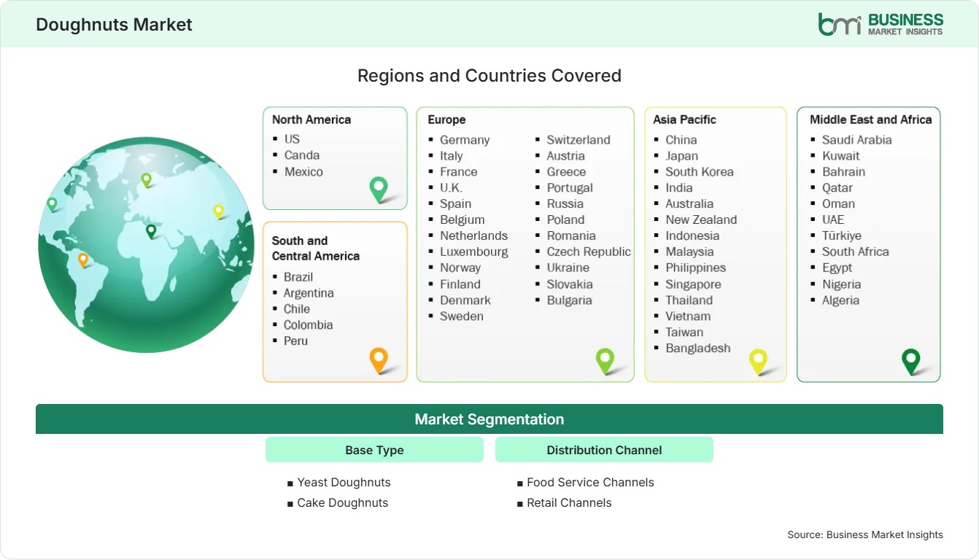Click 'Sweden' in Europe list

tap(462, 316)
